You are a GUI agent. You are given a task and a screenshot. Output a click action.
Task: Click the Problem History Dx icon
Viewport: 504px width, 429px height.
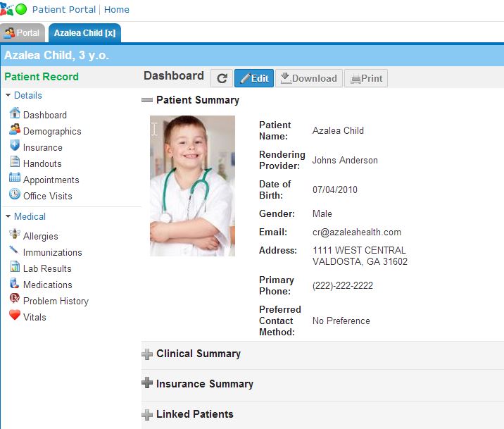(15, 299)
